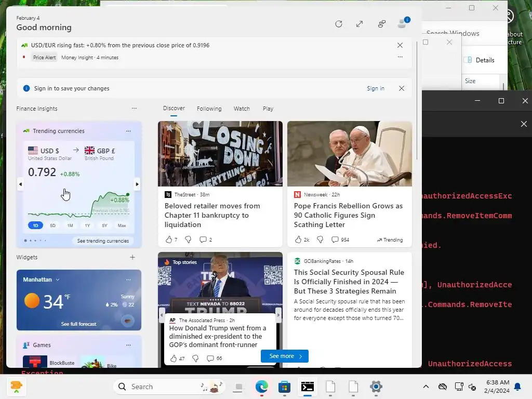Open comments on Beloved retailer article
532x399 pixels.
coord(206,240)
